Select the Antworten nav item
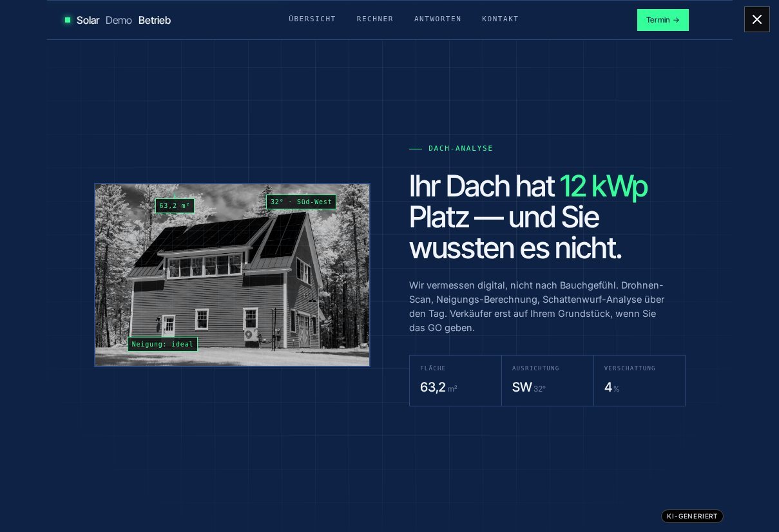 [438, 19]
